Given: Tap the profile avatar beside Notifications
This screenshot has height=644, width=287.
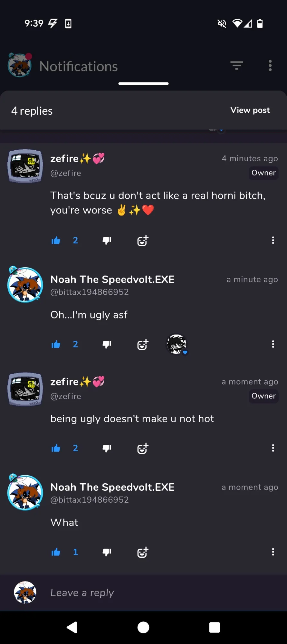Looking at the screenshot, I should point(20,65).
